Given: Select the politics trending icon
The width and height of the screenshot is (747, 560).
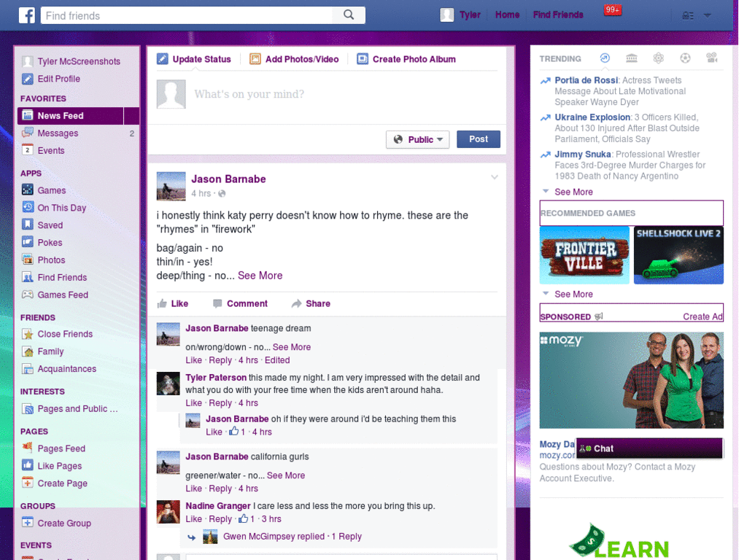Looking at the screenshot, I should [x=631, y=58].
